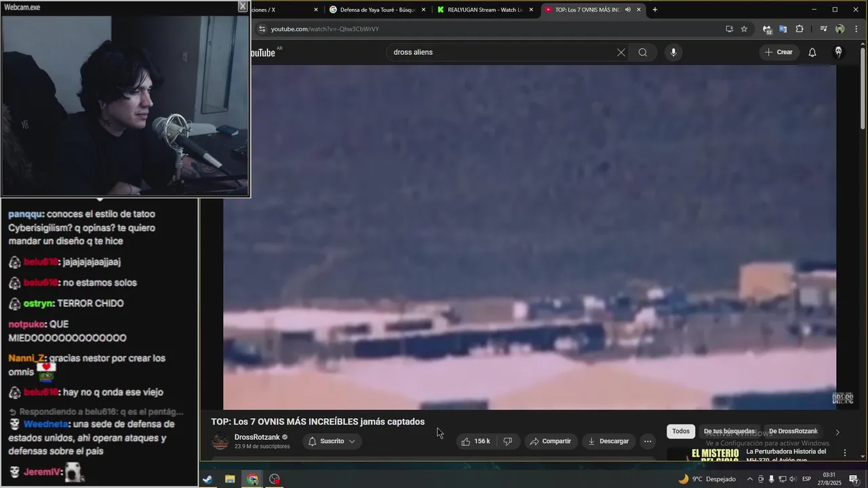The width and height of the screenshot is (868, 488).
Task: Bookmark this page with the star icon
Action: [x=744, y=29]
